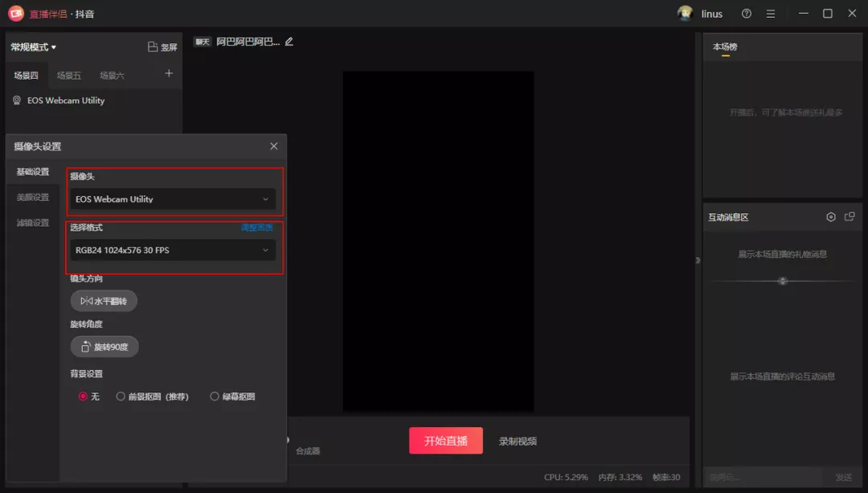Screen dimensions: 868x493
Task: Expand the 常规模式 mode dropdown
Action: click(x=33, y=47)
